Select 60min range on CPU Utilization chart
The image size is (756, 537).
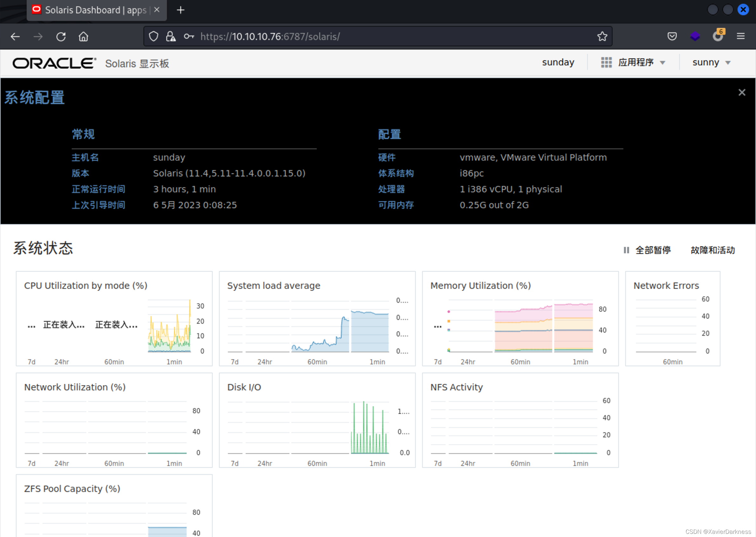[x=114, y=362]
